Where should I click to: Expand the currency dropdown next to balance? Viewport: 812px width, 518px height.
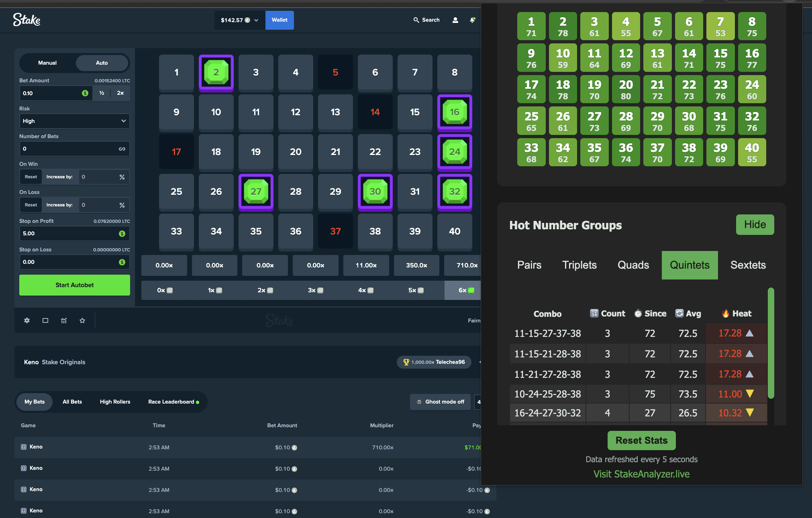pyautogui.click(x=256, y=20)
